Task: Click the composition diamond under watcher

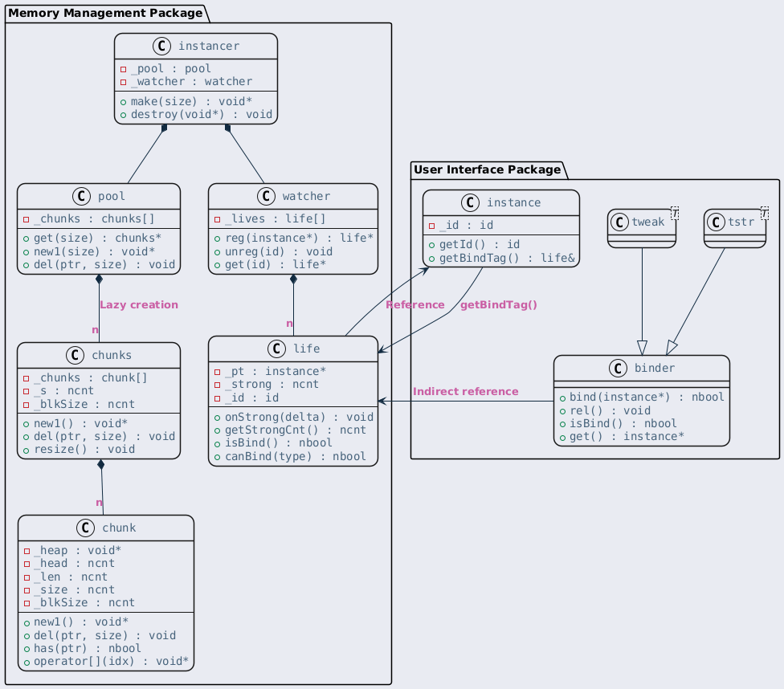Action: pyautogui.click(x=293, y=279)
